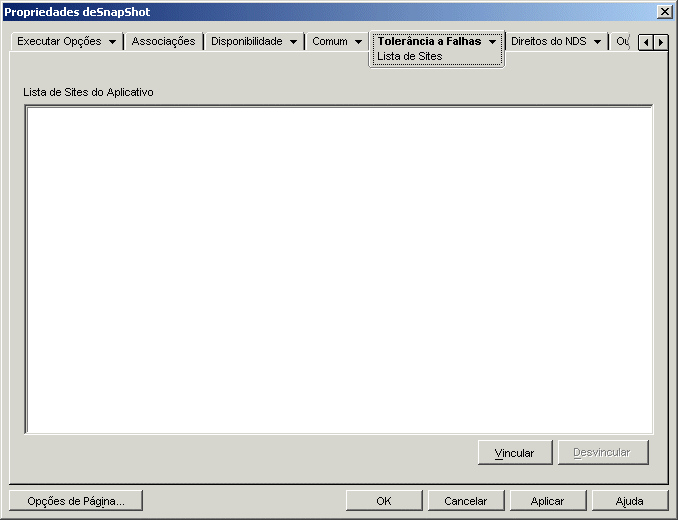This screenshot has height=520, width=678.
Task: Select the Lista de Sites subpage
Action: [x=409, y=57]
